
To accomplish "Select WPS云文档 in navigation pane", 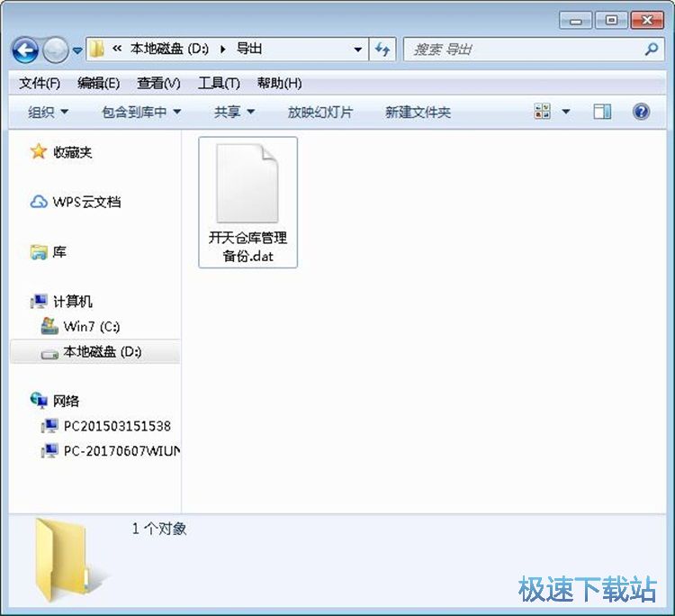I will (86, 202).
